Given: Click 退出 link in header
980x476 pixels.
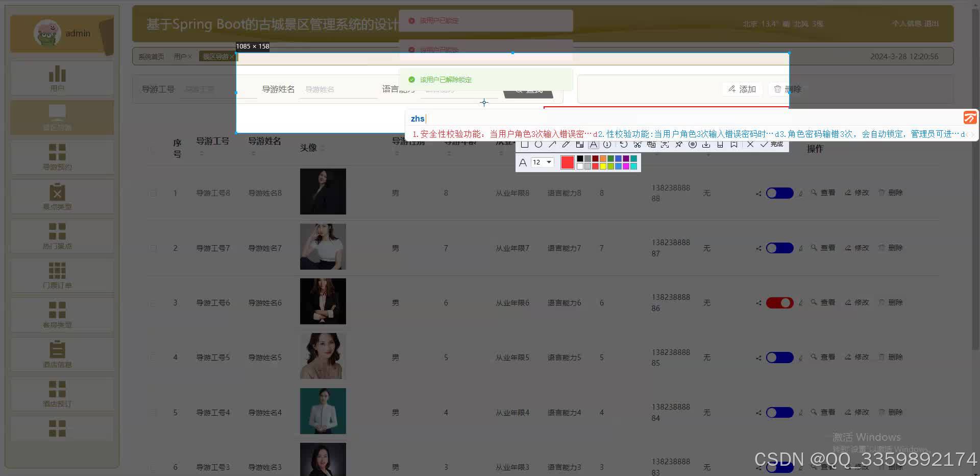Looking at the screenshot, I should tap(932, 23).
